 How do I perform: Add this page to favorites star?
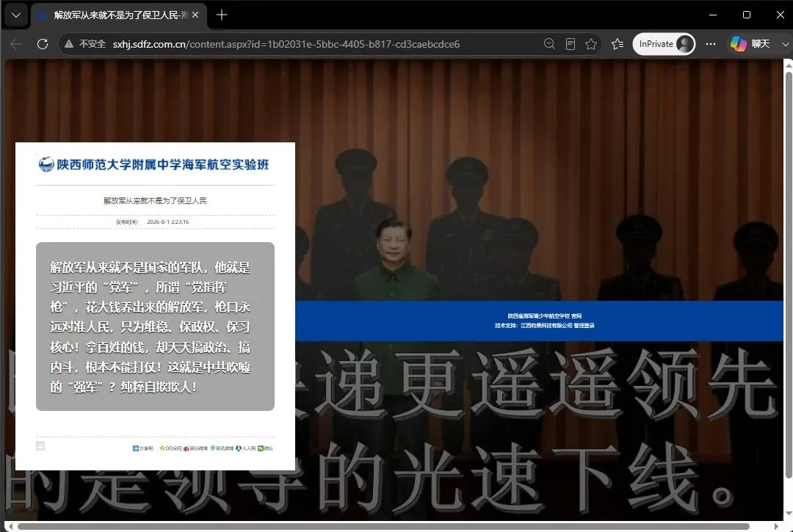pyautogui.click(x=590, y=44)
